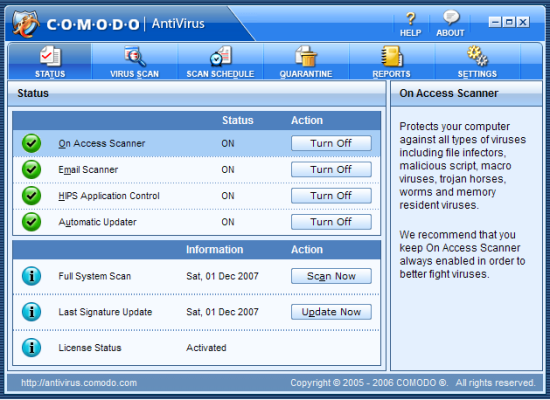Screen dimensions: 550x400
Task: Click the About speech bubble icon
Action: (451, 17)
